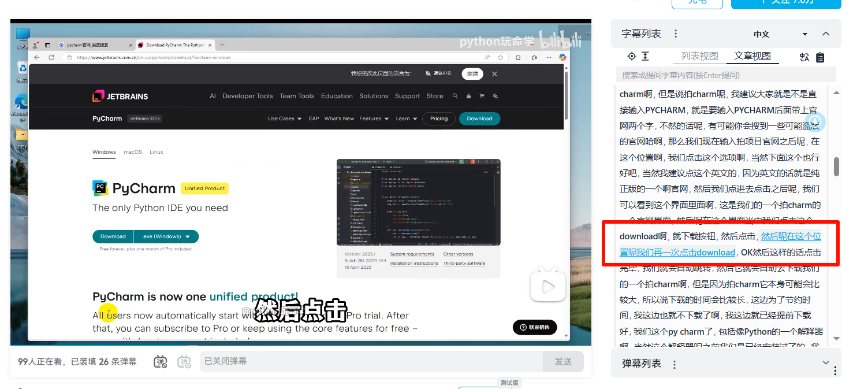Click the 已关闭弹幕 danmaku input field

[372, 361]
